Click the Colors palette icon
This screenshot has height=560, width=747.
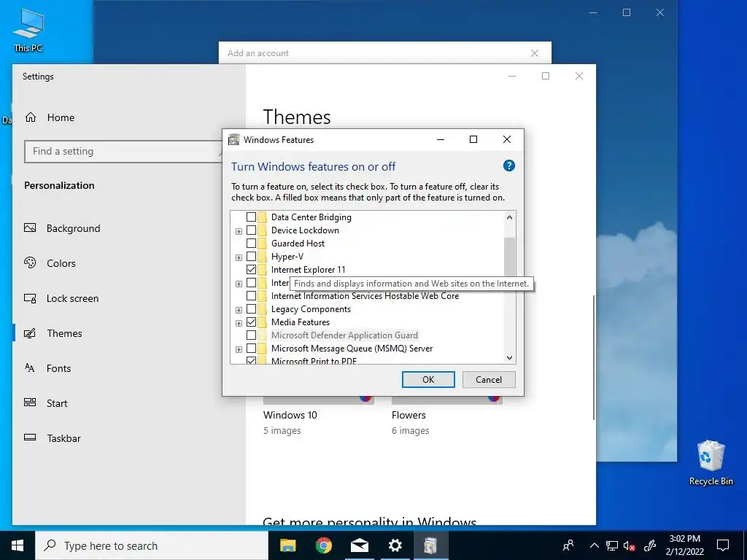point(30,262)
